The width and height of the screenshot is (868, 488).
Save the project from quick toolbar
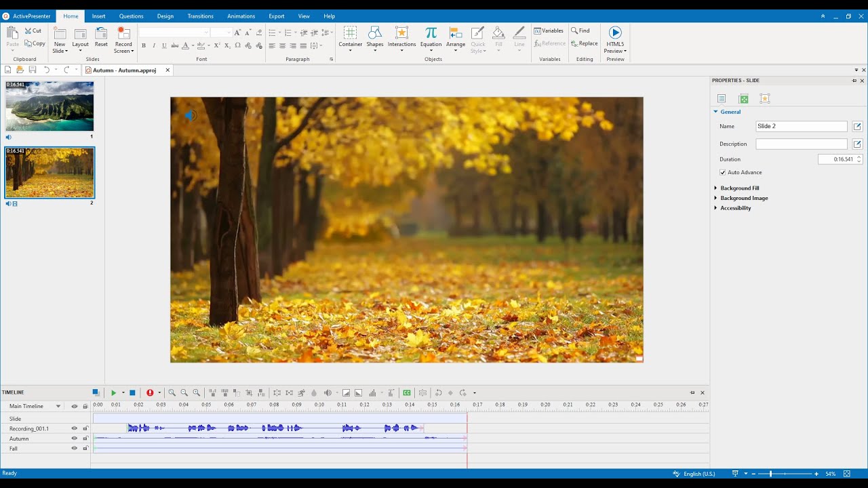pos(32,70)
